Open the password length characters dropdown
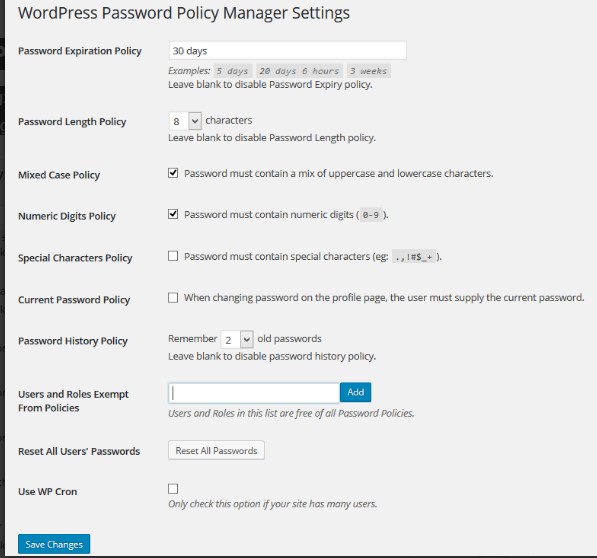Image resolution: width=597 pixels, height=558 pixels. [185, 121]
